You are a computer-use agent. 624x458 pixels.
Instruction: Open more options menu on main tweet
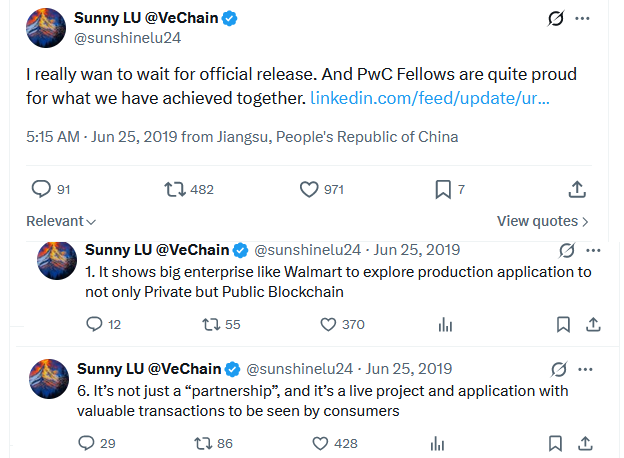click(x=582, y=18)
